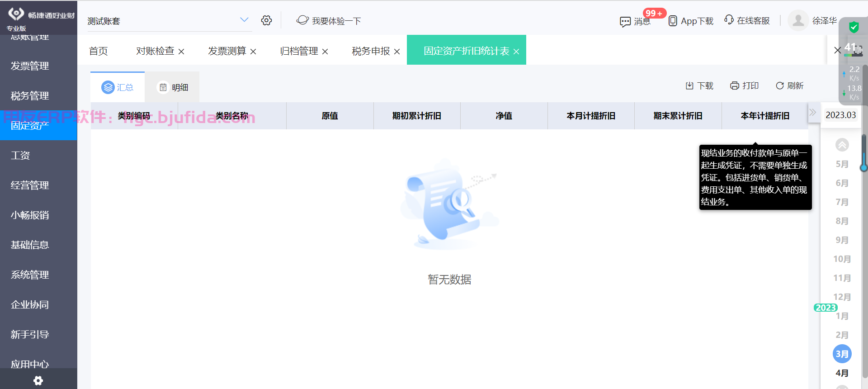Click the month list scroll-up arrow
Viewport: 868px width, 389px height.
click(x=842, y=145)
